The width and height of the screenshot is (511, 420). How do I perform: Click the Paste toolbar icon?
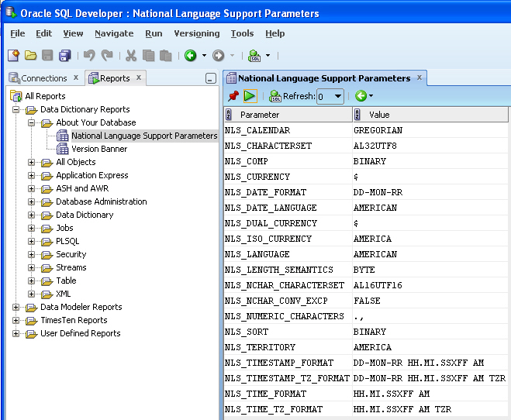pyautogui.click(x=166, y=55)
